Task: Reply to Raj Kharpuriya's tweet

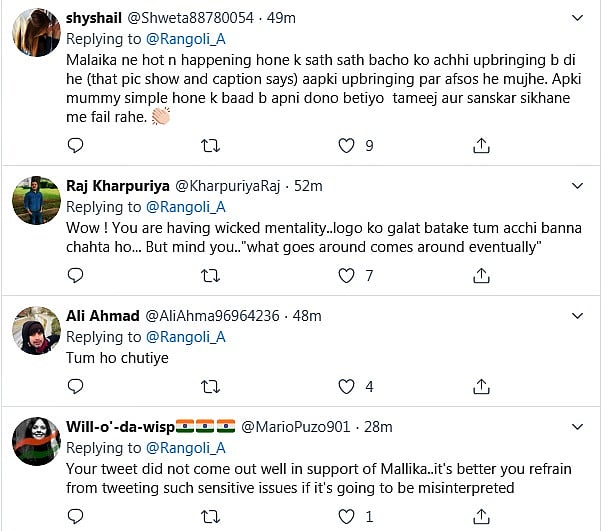Action: point(75,276)
